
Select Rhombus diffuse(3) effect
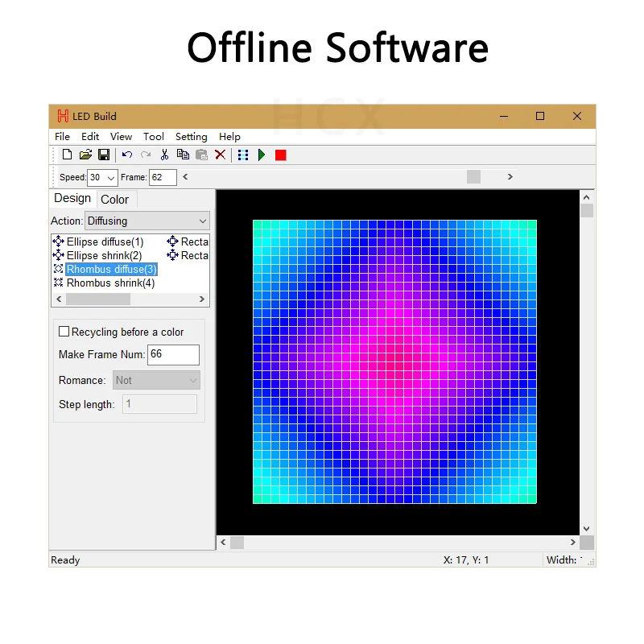tap(111, 270)
